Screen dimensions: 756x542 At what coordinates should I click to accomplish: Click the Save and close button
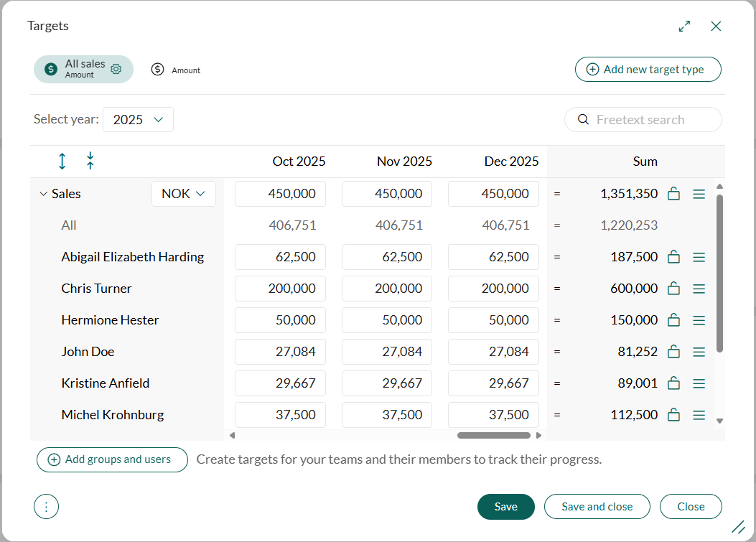(597, 507)
